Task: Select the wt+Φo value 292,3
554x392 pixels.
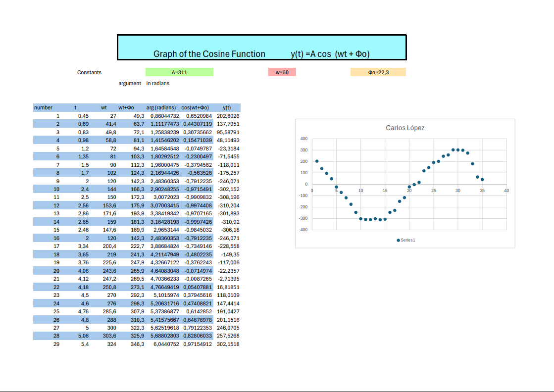Action: pyautogui.click(x=138, y=295)
